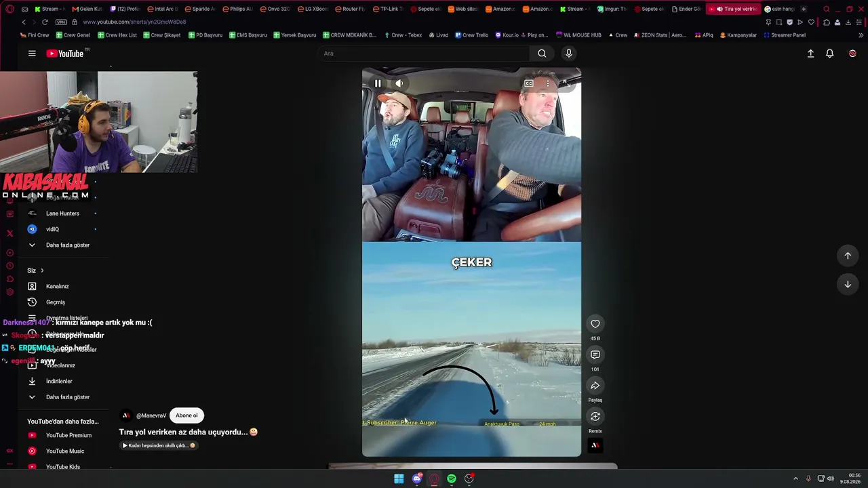Go to the next Short with down arrow

848,285
